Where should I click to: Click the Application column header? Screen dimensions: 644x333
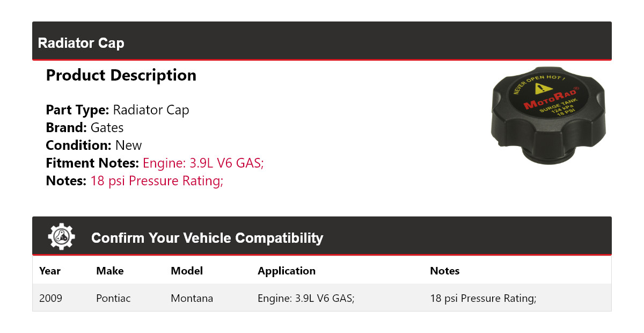(287, 271)
